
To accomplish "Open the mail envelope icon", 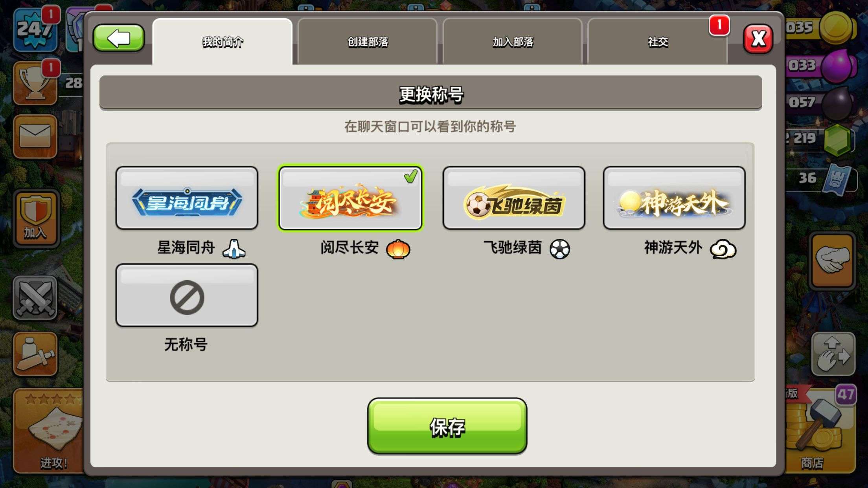I will 35,136.
